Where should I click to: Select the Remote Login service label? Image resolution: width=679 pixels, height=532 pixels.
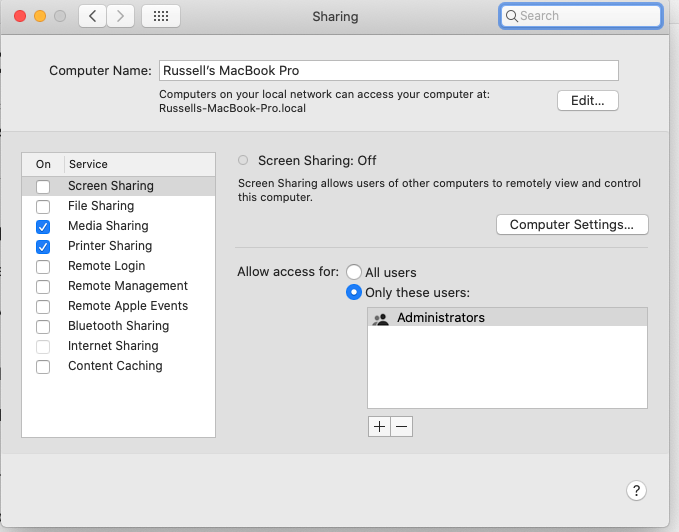coord(107,265)
